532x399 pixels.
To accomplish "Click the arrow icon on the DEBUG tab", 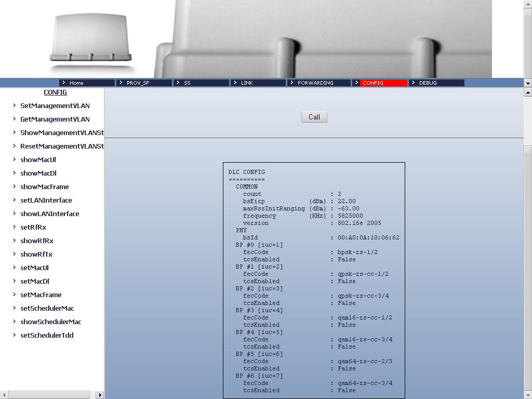I will coord(413,83).
